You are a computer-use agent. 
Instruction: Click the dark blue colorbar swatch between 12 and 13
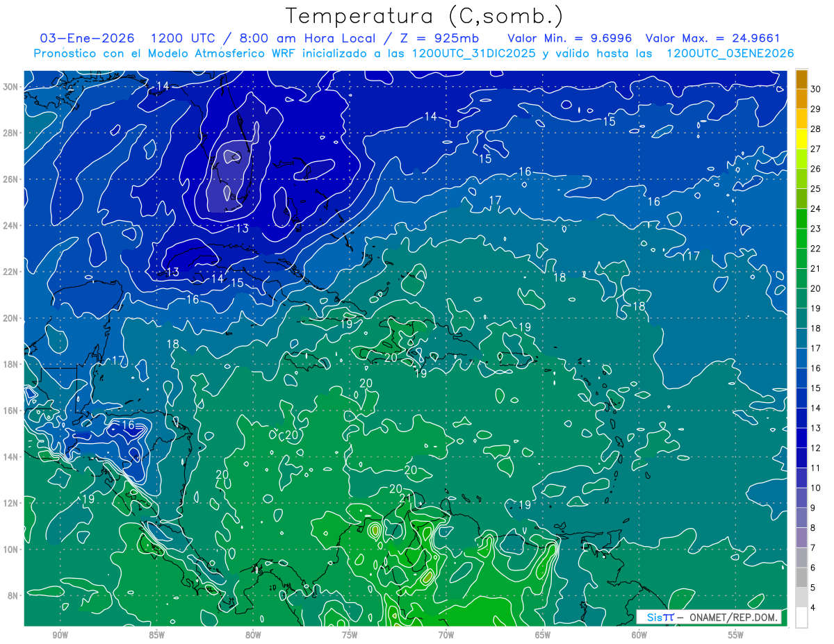(801, 438)
